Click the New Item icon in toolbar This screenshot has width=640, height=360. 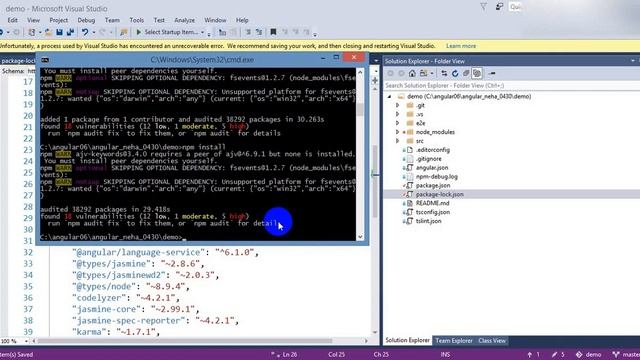pyautogui.click(x=31, y=32)
